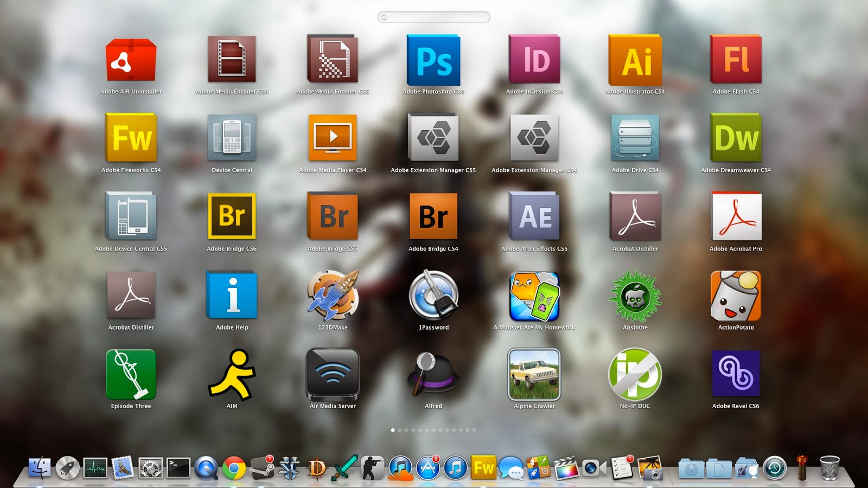This screenshot has height=488, width=868.
Task: Open Adobe AIR Uninstaller
Action: coord(131,60)
